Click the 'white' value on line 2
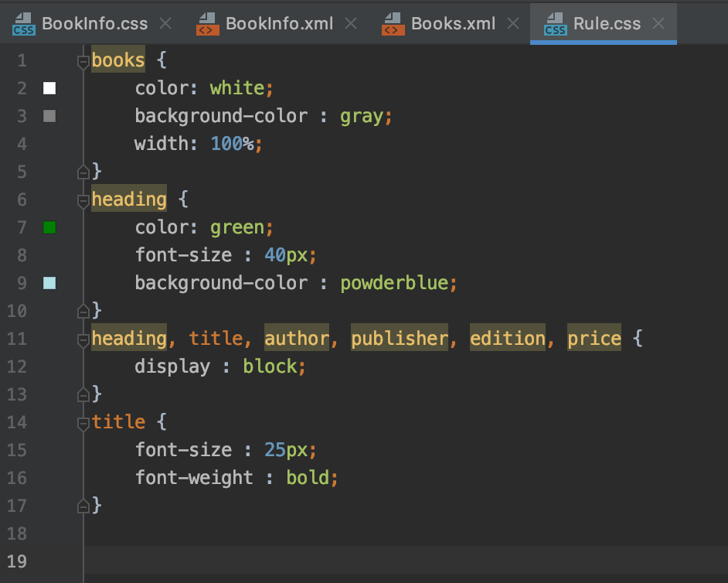The image size is (728, 583). 236,88
